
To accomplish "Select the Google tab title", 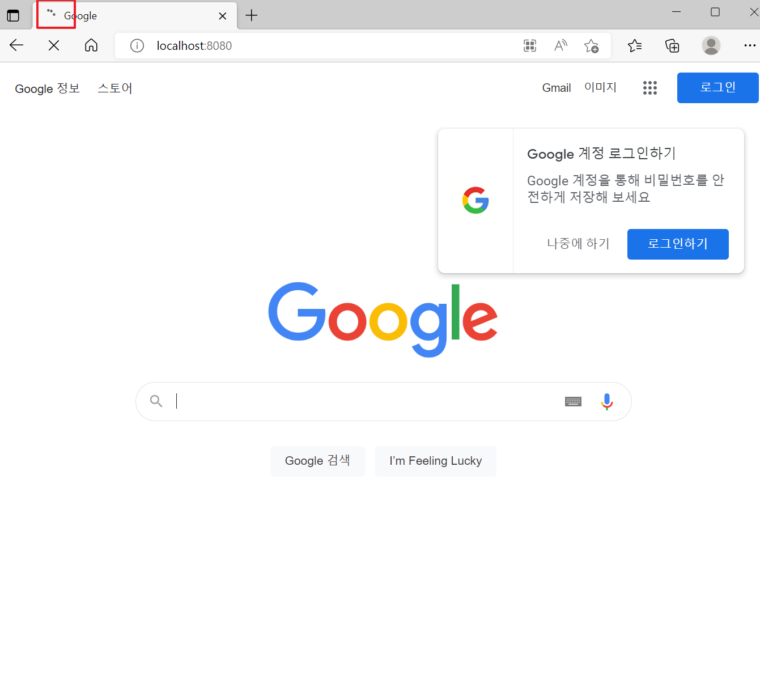I will point(80,16).
